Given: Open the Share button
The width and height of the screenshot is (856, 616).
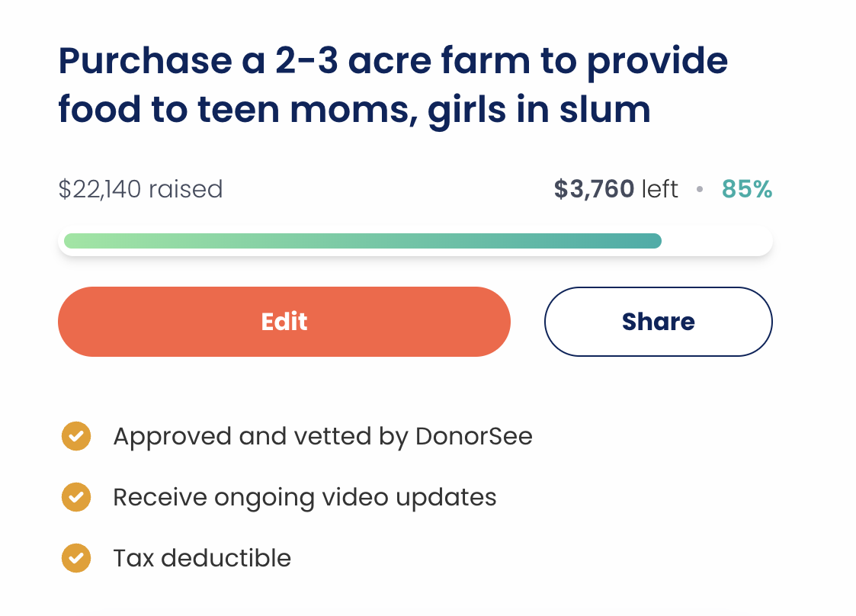Looking at the screenshot, I should (658, 322).
